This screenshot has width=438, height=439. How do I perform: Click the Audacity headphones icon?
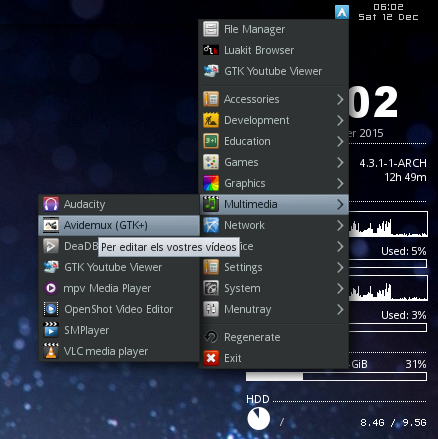point(51,204)
